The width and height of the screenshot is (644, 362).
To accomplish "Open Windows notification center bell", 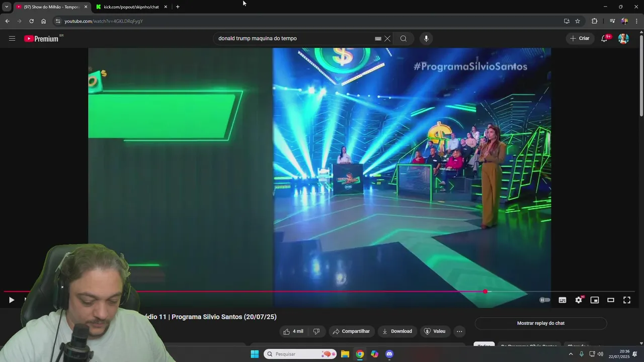I will tap(635, 354).
